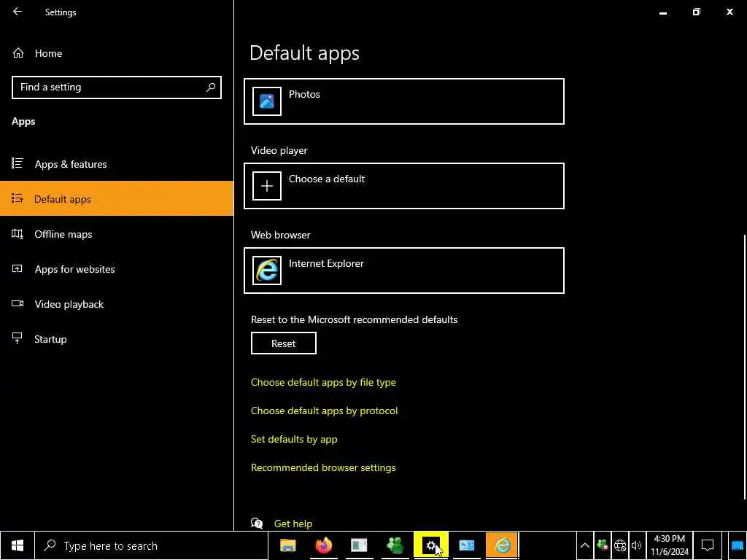Click the network globe tray icon
Screen dimensions: 747x560
(620, 545)
